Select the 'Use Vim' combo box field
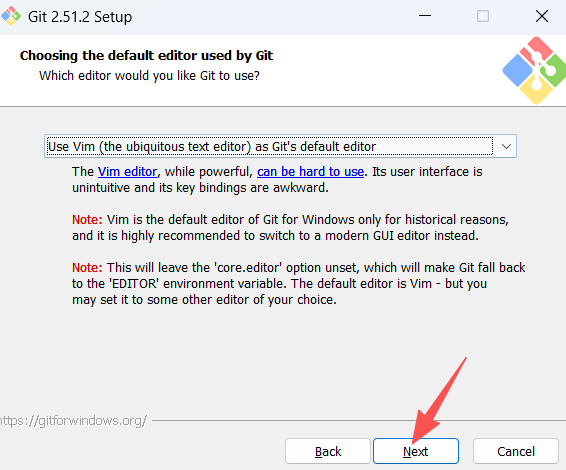 (280, 146)
